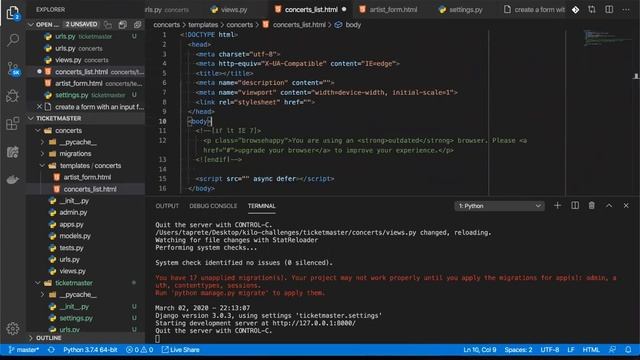
Task: Click the open changes compare icon
Action: click(592, 9)
